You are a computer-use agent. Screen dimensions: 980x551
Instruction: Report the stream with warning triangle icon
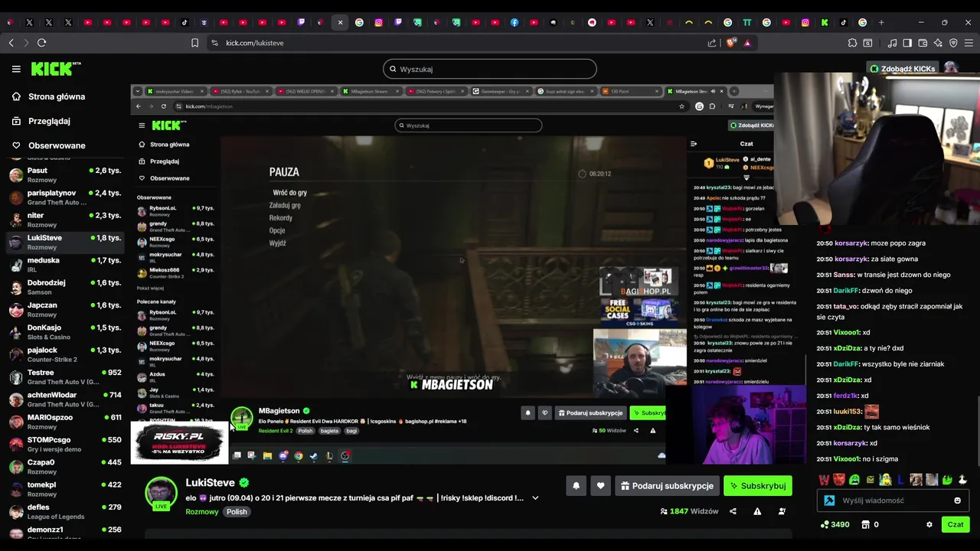(757, 511)
